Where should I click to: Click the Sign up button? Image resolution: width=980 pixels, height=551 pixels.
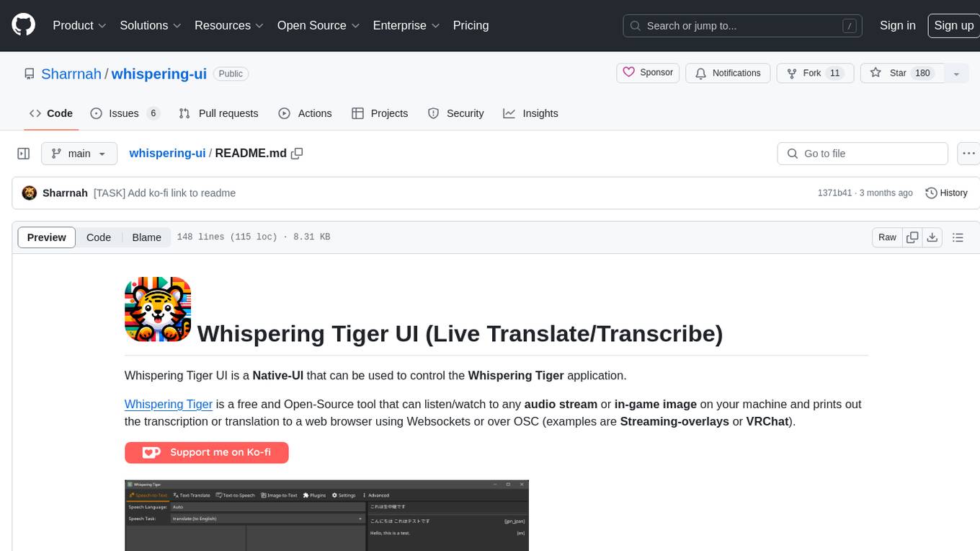[953, 25]
